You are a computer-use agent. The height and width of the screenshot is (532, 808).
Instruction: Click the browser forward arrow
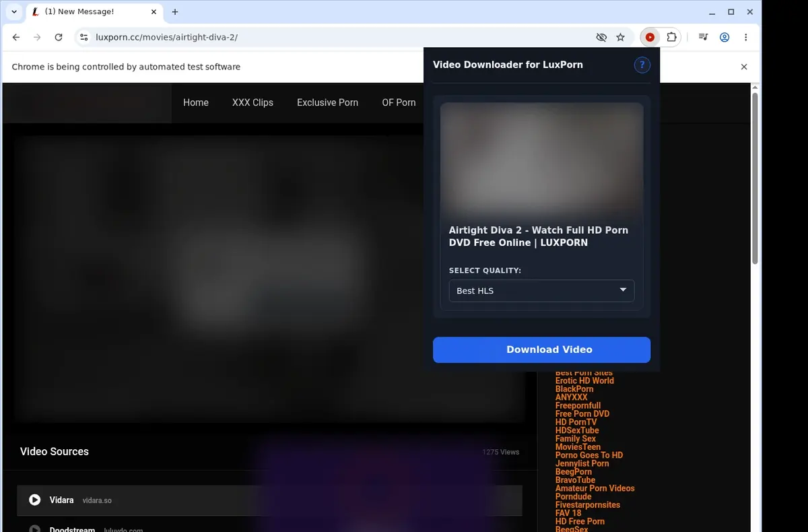37,38
